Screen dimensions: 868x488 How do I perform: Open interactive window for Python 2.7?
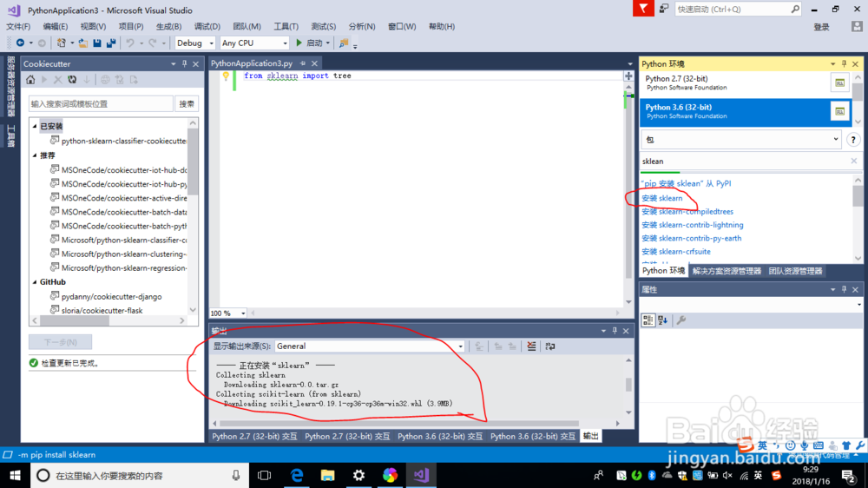839,83
